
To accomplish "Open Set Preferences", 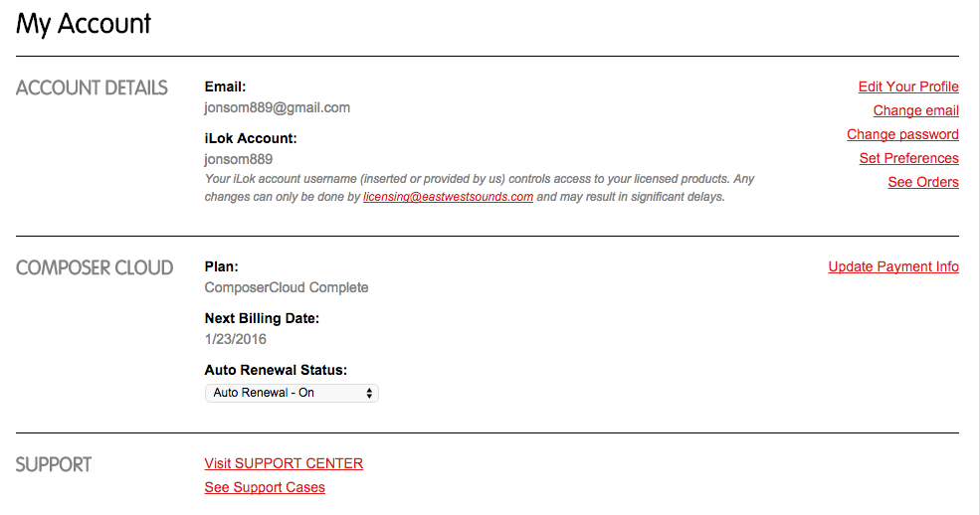I will point(908,158).
